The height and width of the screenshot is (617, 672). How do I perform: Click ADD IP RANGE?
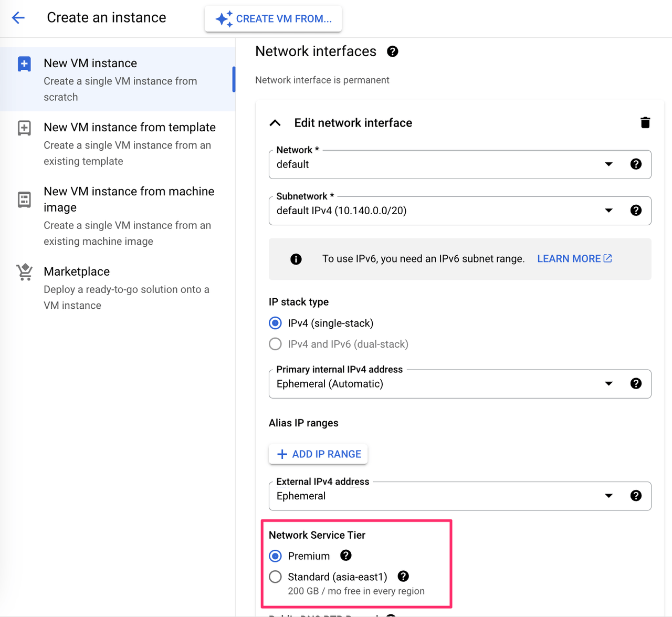(318, 454)
